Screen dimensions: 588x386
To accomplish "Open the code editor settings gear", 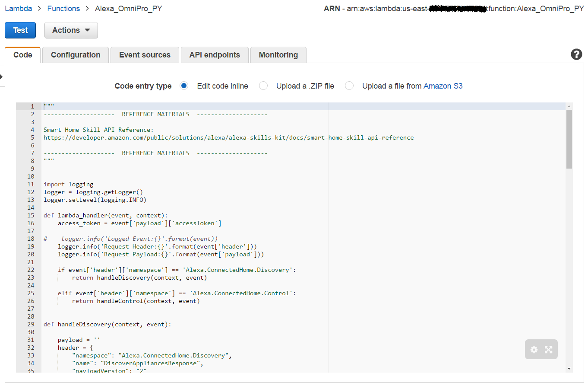I will point(534,349).
